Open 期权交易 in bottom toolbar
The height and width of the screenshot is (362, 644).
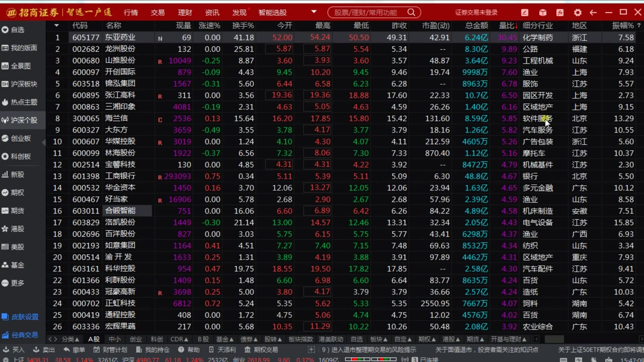(261, 350)
